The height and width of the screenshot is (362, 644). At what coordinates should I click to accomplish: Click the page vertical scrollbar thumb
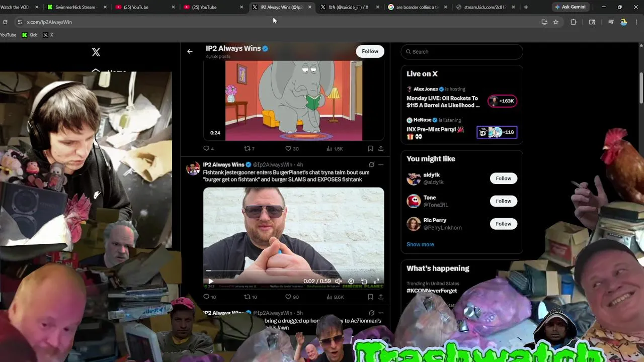(641, 89)
